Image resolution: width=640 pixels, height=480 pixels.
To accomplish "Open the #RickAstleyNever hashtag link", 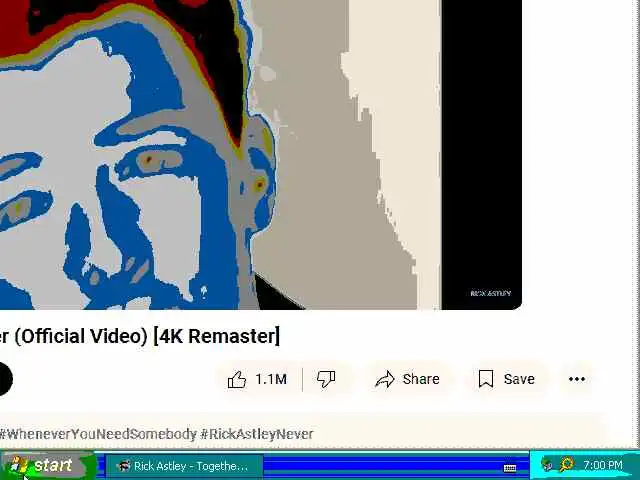I will click(257, 434).
